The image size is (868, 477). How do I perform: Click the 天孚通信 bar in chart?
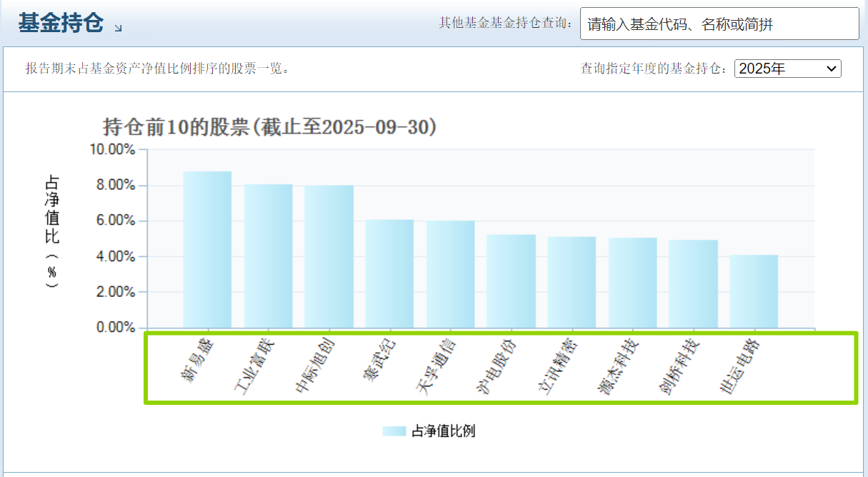coord(450,274)
